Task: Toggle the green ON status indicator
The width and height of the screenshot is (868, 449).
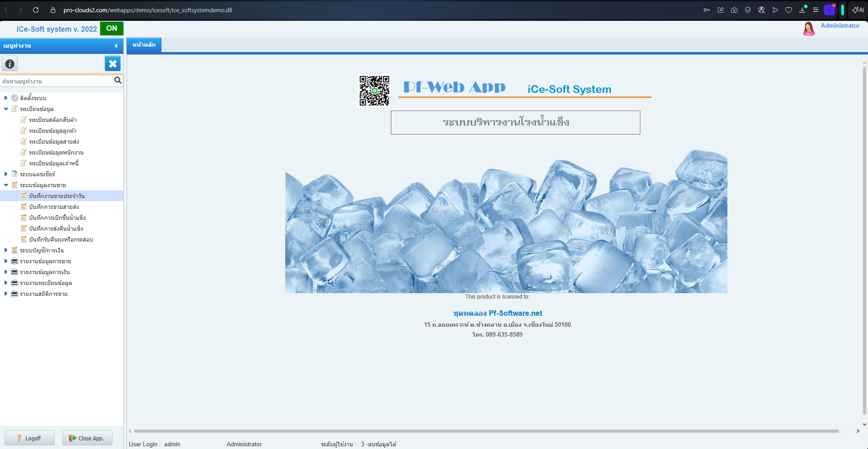Action: [x=112, y=29]
